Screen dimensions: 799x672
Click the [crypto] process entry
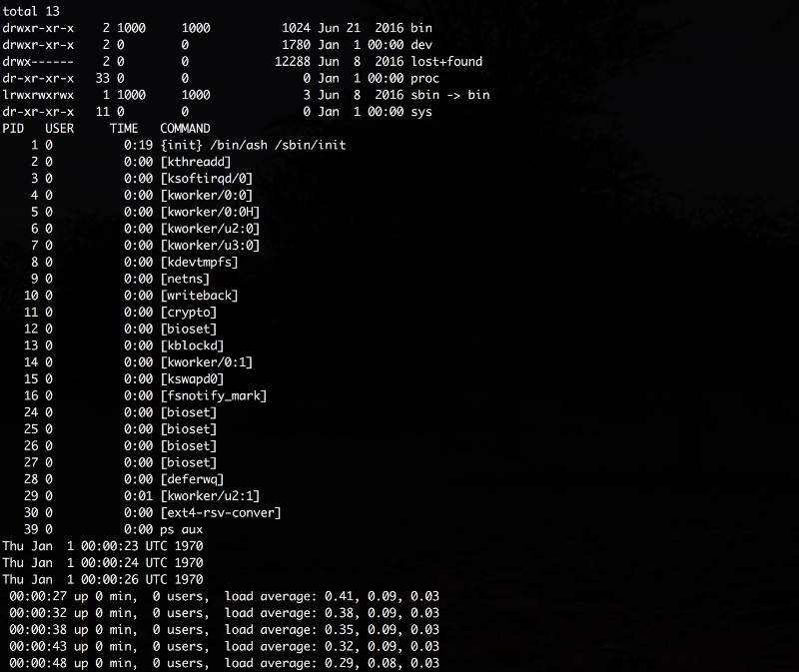189,313
